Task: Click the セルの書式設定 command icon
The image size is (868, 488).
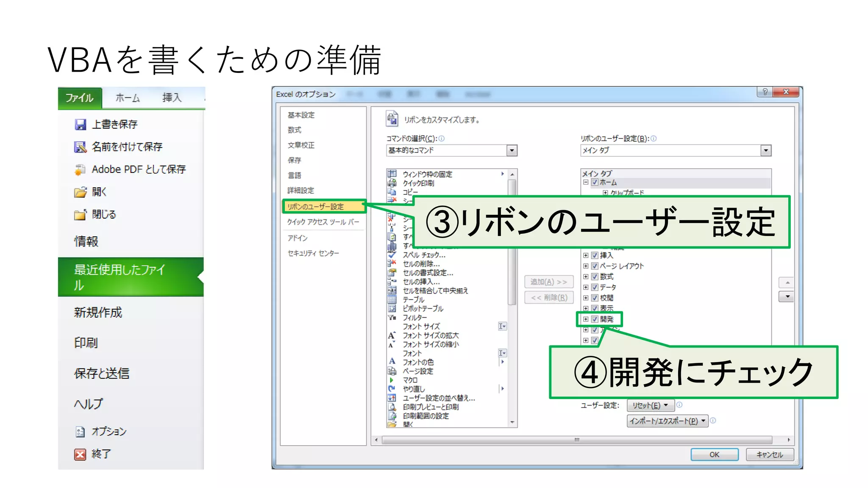Action: [392, 272]
